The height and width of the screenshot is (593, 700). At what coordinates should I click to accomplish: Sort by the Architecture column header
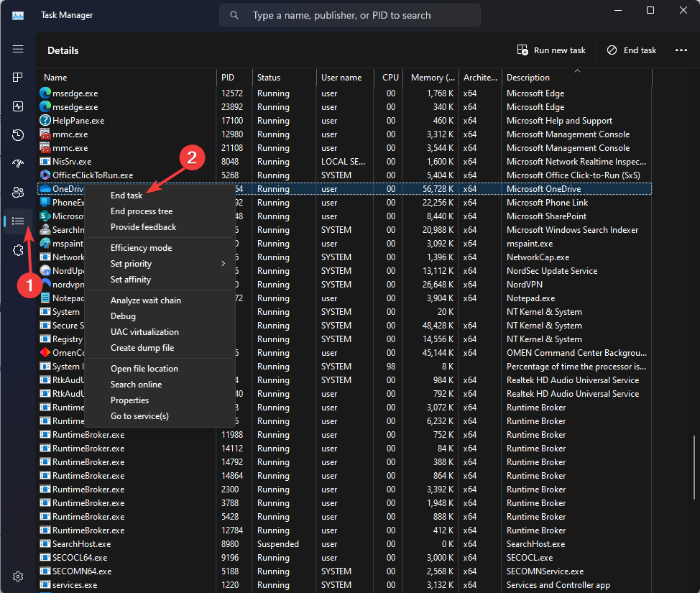480,77
